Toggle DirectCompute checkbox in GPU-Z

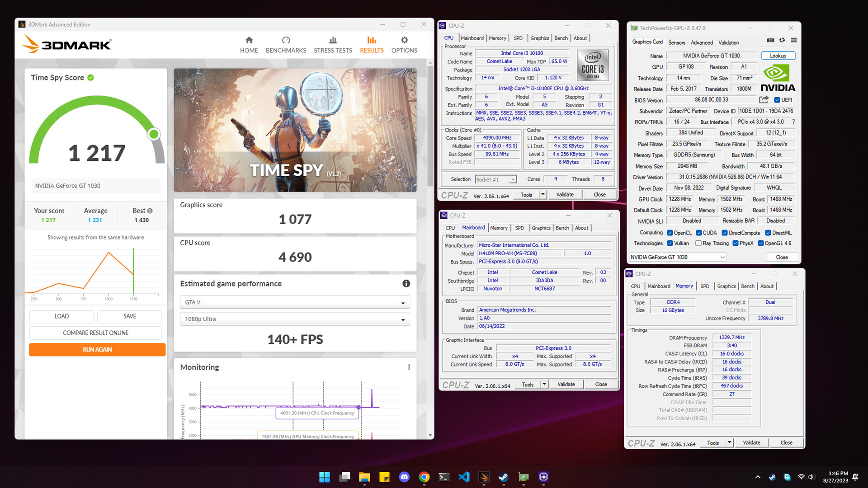(x=725, y=233)
